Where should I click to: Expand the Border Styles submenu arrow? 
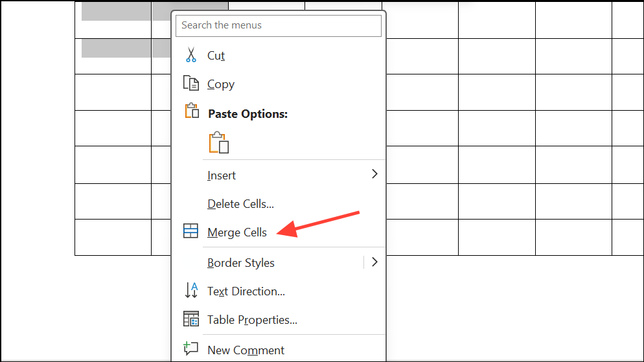tap(374, 262)
